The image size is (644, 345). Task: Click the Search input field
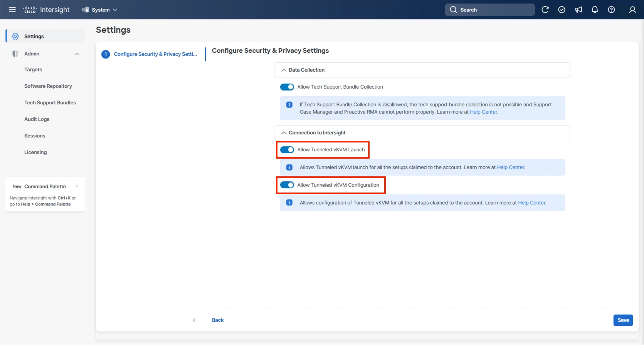point(493,10)
